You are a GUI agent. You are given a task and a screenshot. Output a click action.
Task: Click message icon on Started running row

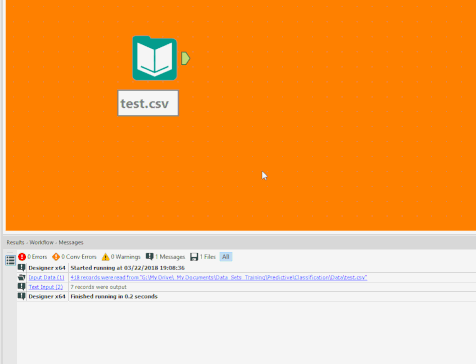(22, 268)
